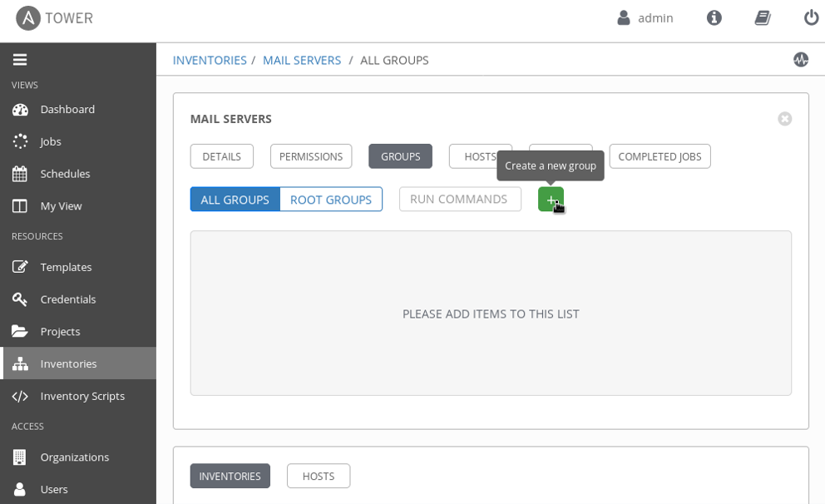Click the logout power icon

point(811,18)
